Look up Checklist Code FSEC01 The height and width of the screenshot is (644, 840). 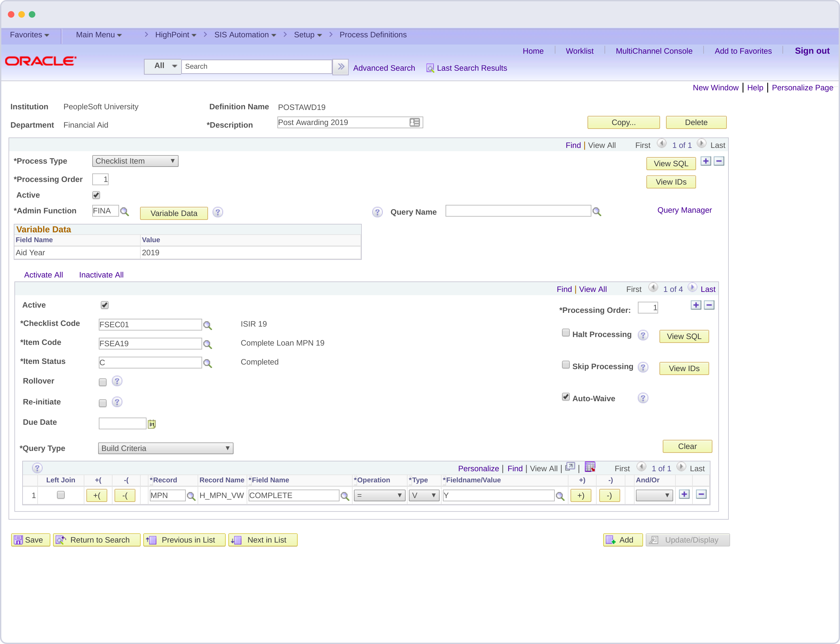click(x=207, y=326)
